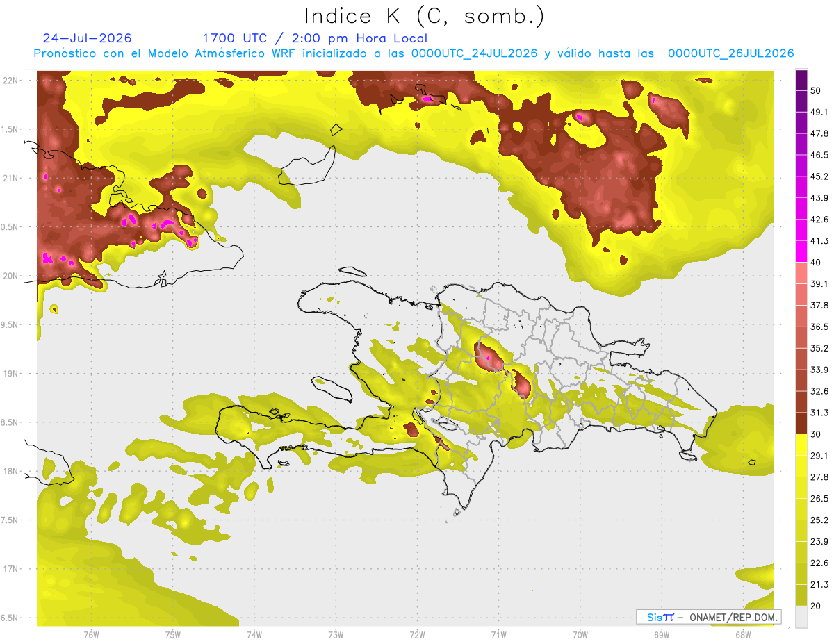Screen dimensions: 834x644
Task: Click the "22.6" color scale value
Action: point(819,563)
